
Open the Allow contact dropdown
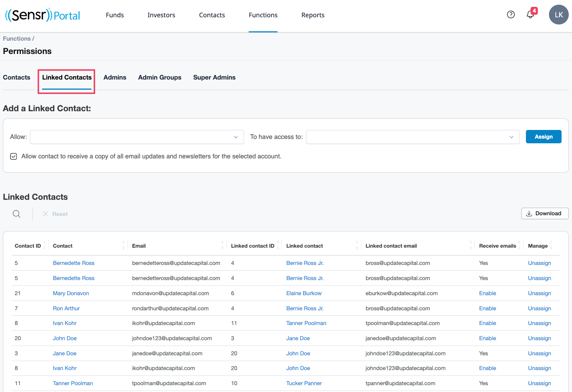137,137
